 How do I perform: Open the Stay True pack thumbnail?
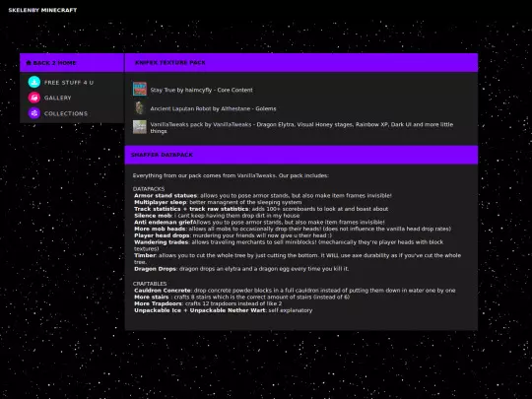tap(140, 90)
